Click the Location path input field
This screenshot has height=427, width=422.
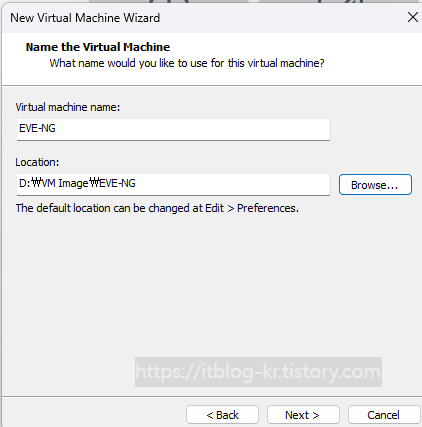click(173, 184)
